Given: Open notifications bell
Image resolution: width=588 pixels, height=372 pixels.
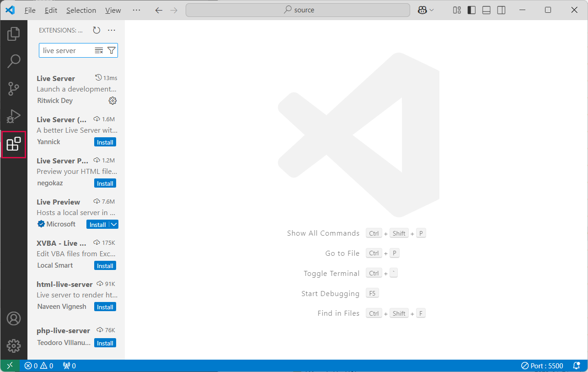Looking at the screenshot, I should tap(577, 366).
